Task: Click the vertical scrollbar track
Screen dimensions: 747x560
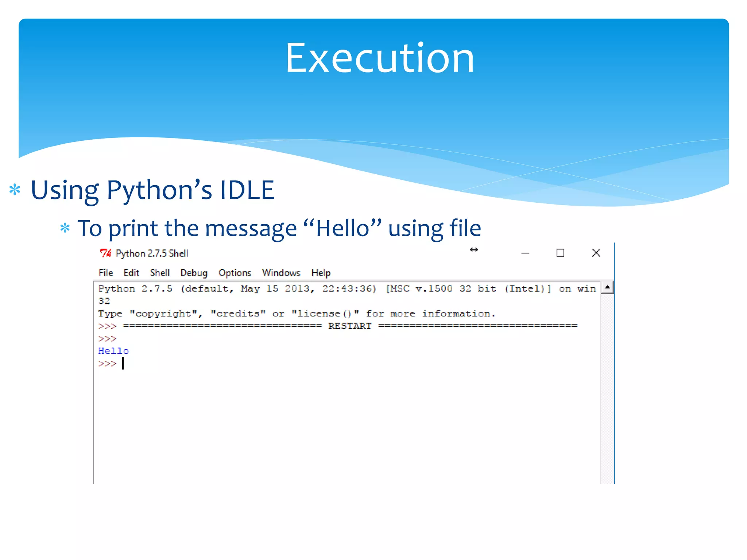Action: click(607, 389)
